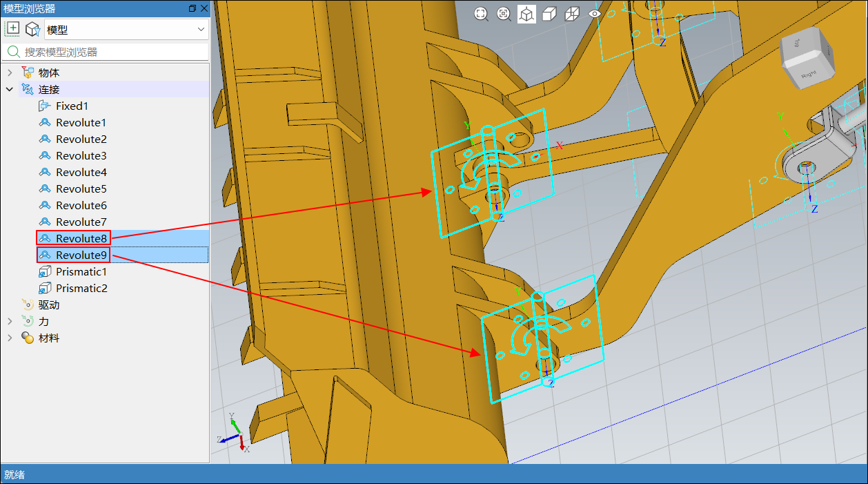Click the zoom-to-selection view icon
This screenshot has width=868, height=484.
pos(504,14)
